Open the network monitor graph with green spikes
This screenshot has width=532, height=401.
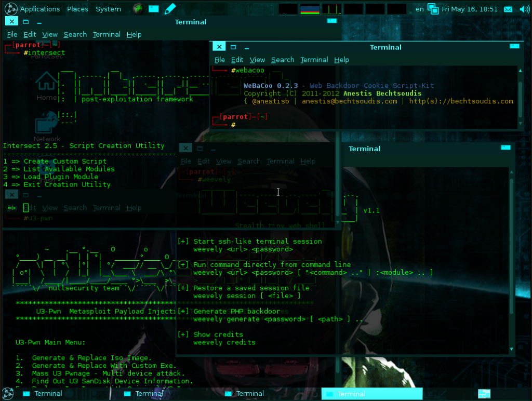[x=331, y=9]
